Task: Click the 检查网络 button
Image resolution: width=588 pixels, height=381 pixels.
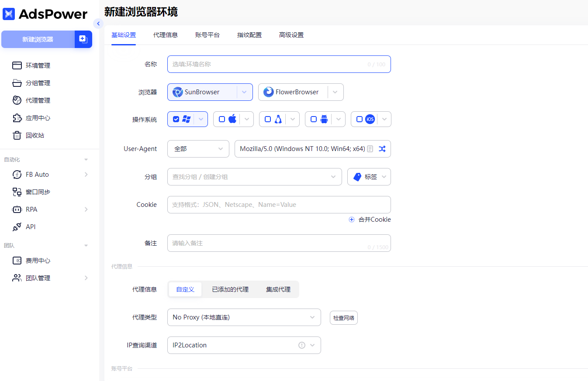Action: tap(344, 318)
